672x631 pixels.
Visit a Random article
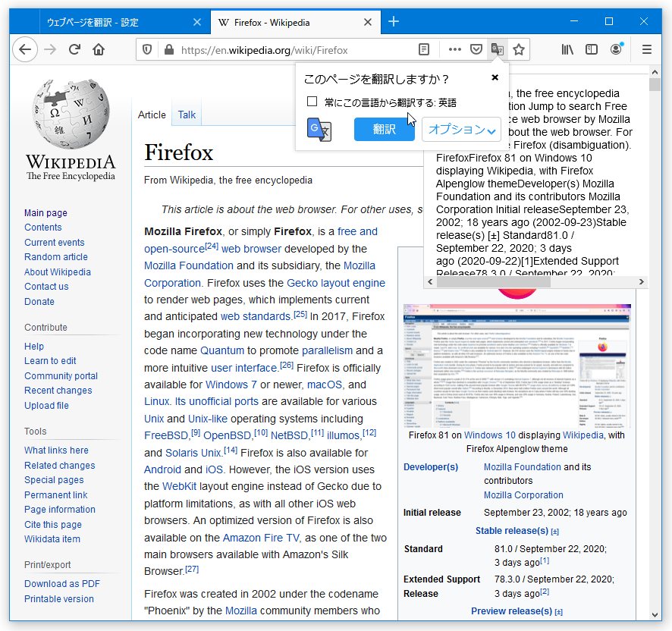coord(56,257)
